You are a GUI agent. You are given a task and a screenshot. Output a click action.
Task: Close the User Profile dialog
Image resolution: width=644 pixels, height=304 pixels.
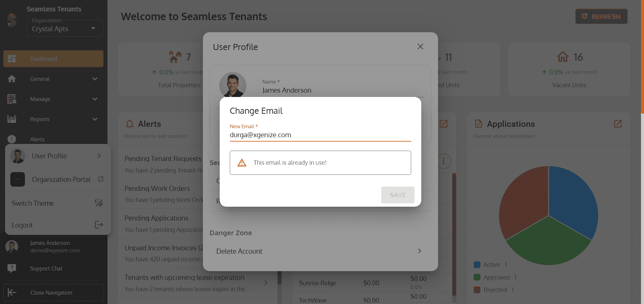(x=420, y=47)
